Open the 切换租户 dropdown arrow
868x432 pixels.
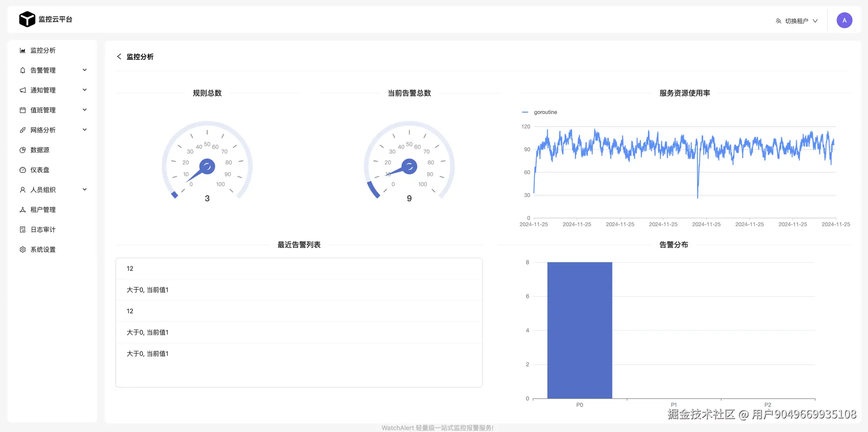click(815, 21)
